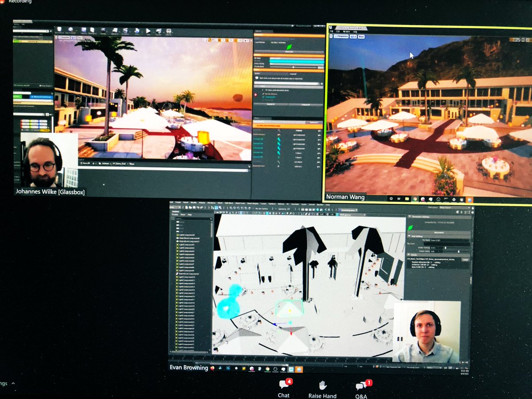
Task: Open Create menu in Evan's Maya window
Action: pyautogui.click(x=178, y=203)
